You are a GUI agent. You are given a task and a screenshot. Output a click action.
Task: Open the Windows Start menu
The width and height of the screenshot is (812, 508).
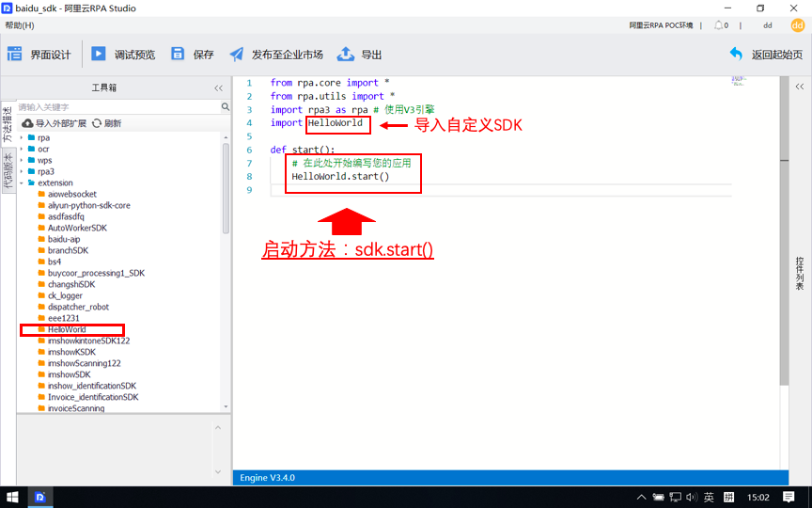click(12, 498)
